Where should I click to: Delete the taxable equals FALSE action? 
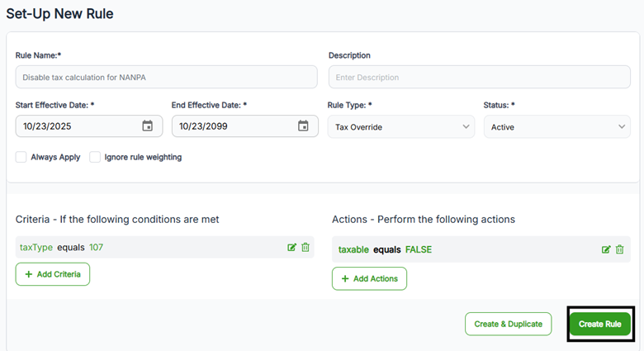(620, 249)
